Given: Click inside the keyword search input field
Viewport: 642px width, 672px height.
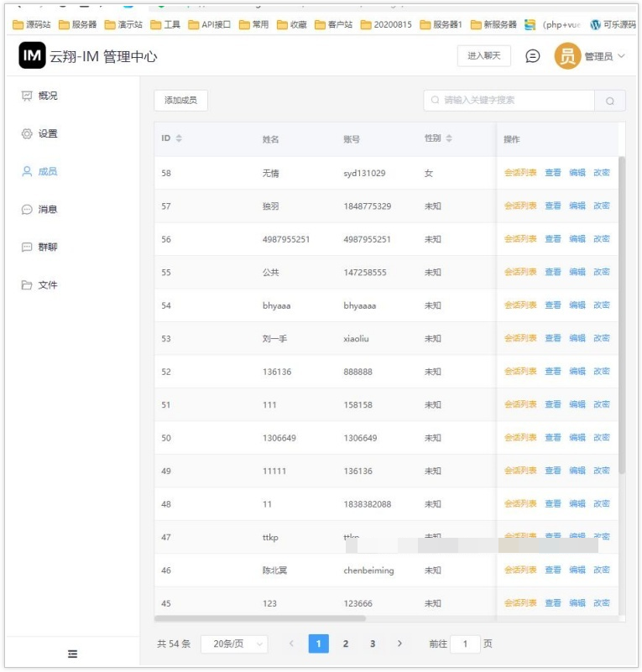Looking at the screenshot, I should pos(512,101).
